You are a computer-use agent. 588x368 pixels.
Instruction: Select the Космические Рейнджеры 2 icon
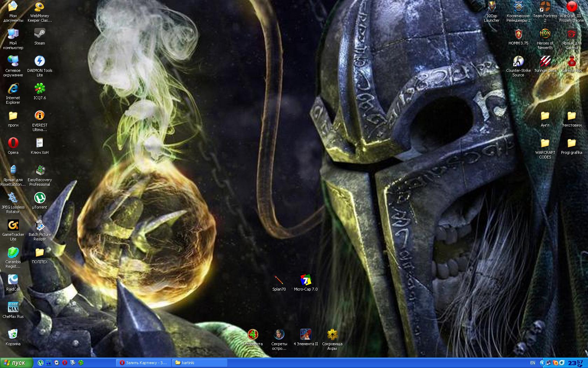coord(518,11)
